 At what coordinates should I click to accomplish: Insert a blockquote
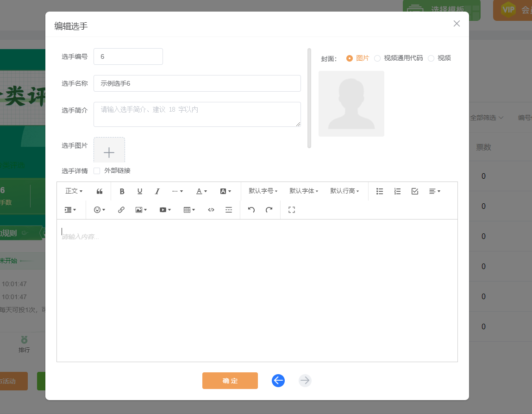(x=100, y=191)
